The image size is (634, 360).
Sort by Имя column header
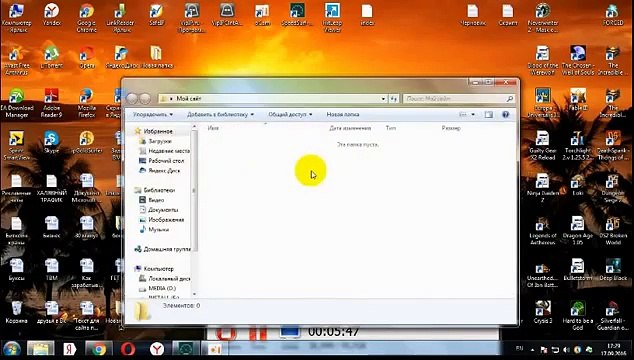tap(213, 128)
